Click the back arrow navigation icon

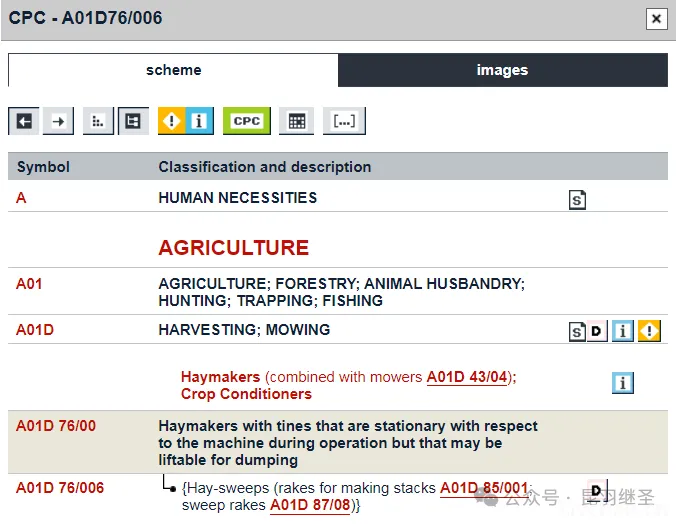pos(24,121)
